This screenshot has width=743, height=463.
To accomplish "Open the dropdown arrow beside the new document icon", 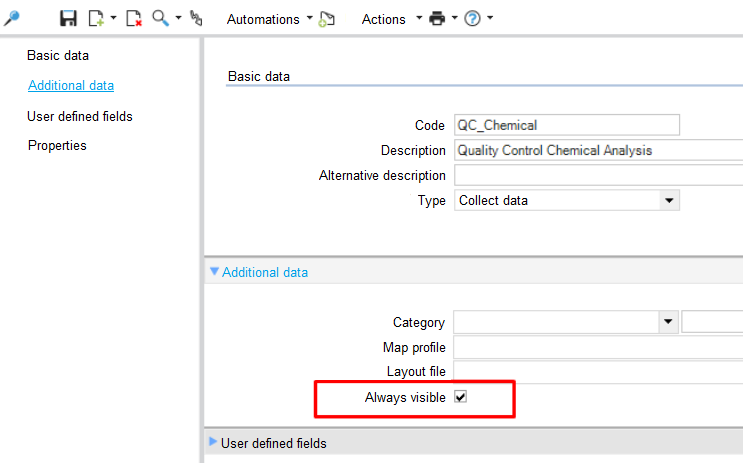I will (x=113, y=18).
